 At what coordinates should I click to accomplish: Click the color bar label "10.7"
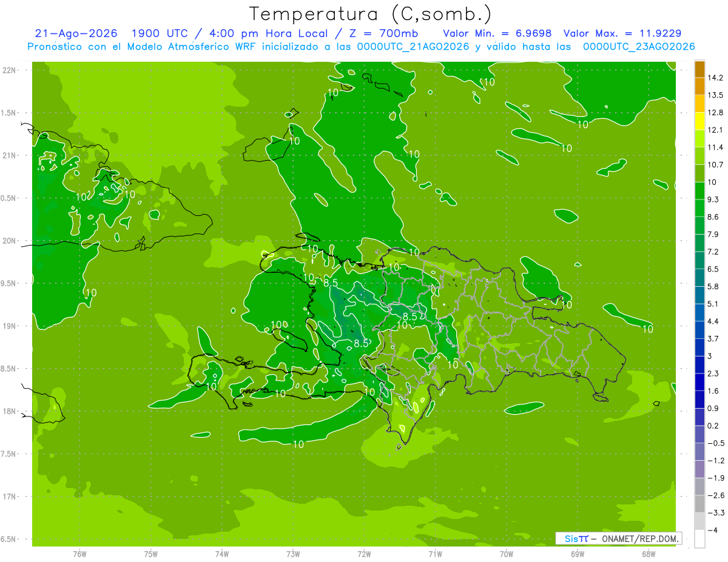(715, 165)
